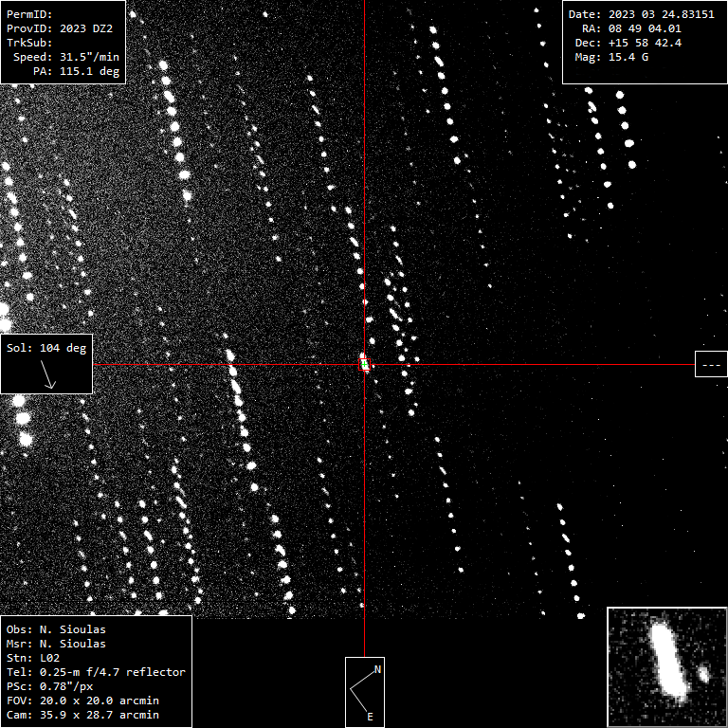Click the '---' box at right edge
Viewport: 728px width, 728px height.
[x=711, y=364]
